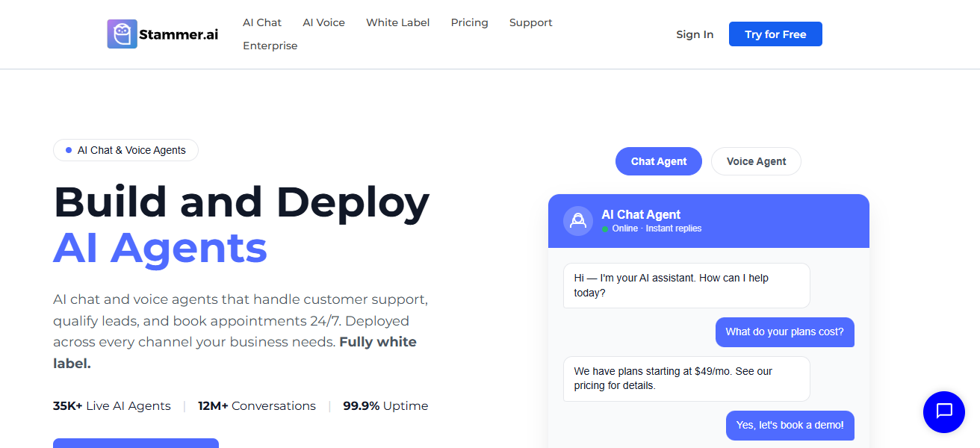The height and width of the screenshot is (448, 980).
Task: Open the floating chat widget bubble
Action: [x=943, y=411]
